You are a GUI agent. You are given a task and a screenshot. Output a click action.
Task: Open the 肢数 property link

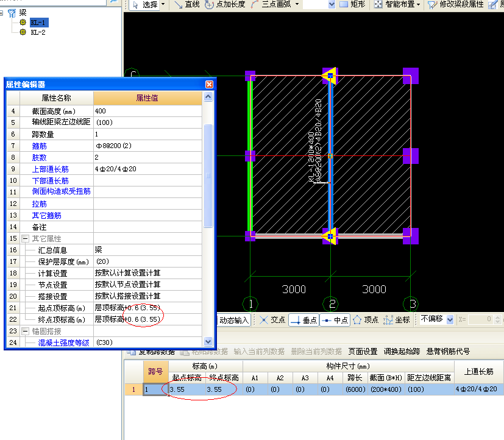[39, 157]
